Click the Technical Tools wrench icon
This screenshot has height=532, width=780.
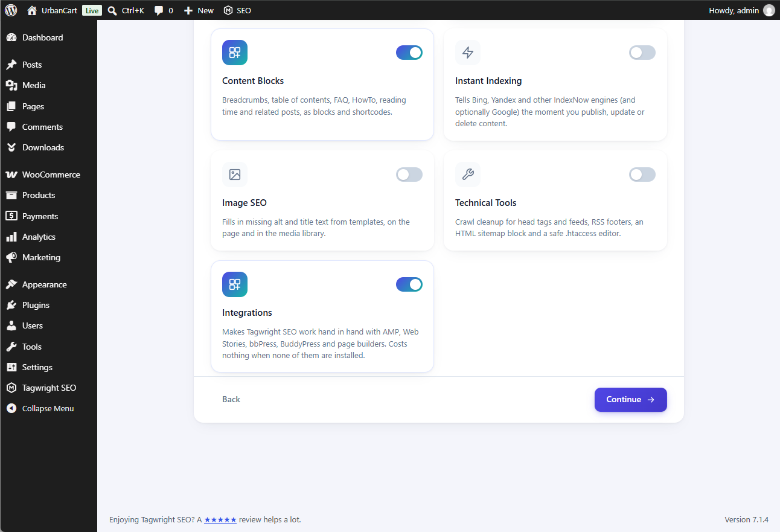(468, 175)
